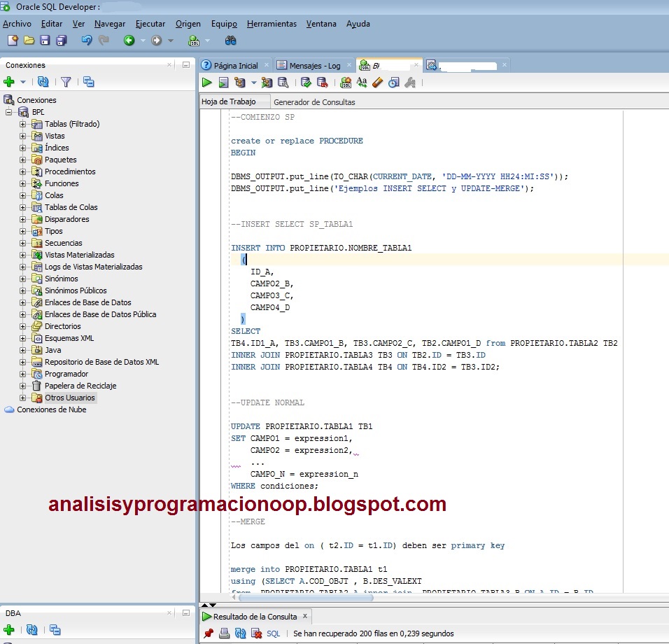Viewport: 669px width, 644px height.
Task: Click the SQL link in the results bar
Action: point(273,633)
